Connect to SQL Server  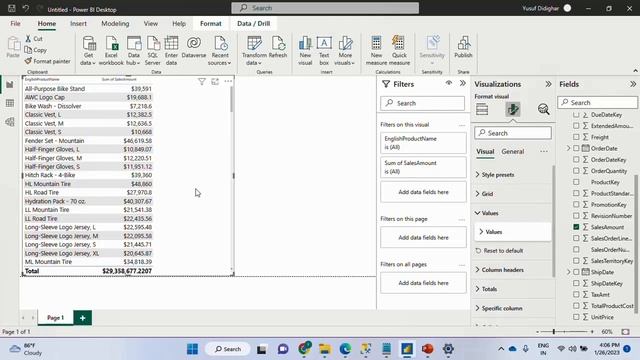tap(152, 50)
